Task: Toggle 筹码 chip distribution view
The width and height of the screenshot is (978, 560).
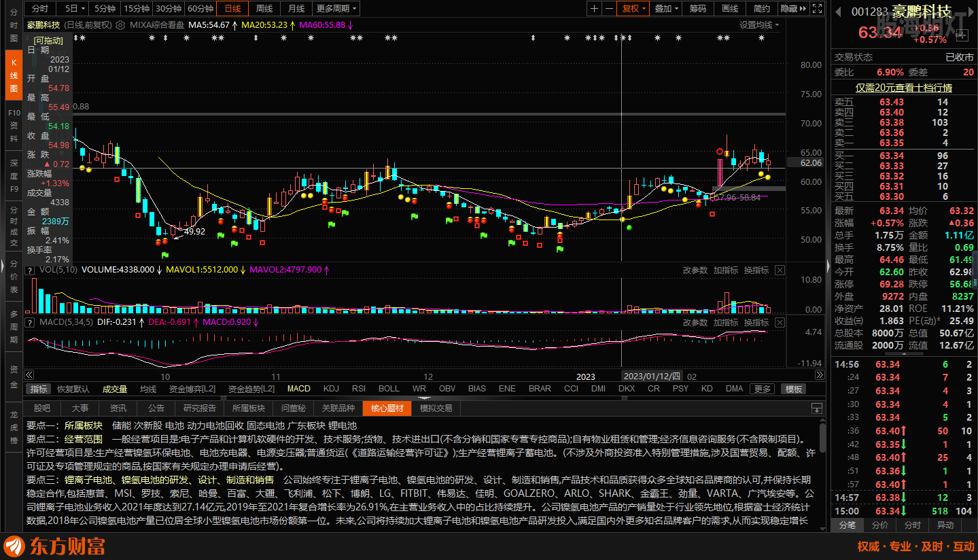Action: coord(698,9)
